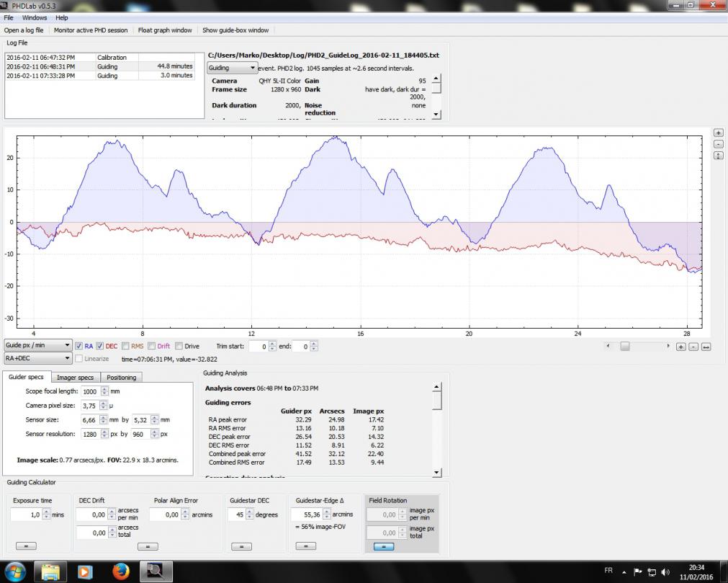Click the Trim start value field
The height and width of the screenshot is (583, 728).
point(259,347)
